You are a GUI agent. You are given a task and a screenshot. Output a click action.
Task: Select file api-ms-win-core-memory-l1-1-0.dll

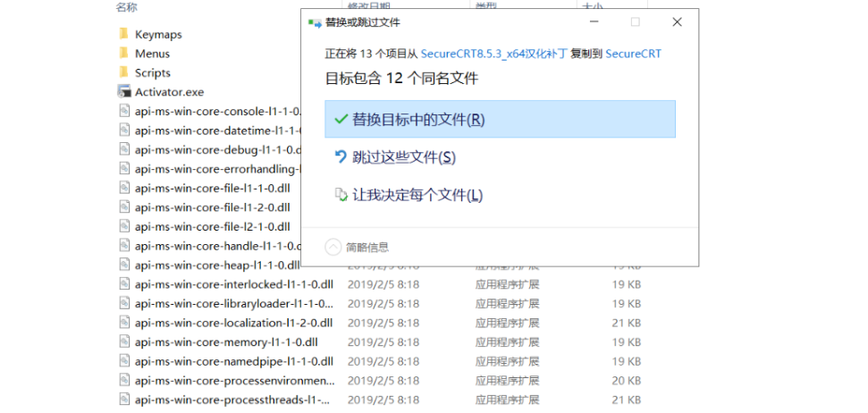[x=226, y=342]
